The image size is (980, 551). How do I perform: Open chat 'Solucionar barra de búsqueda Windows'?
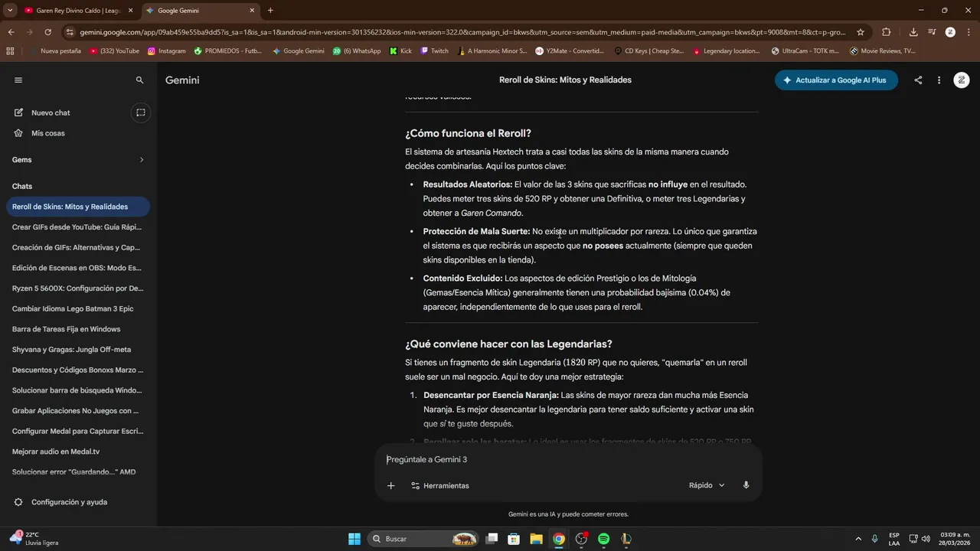click(77, 390)
